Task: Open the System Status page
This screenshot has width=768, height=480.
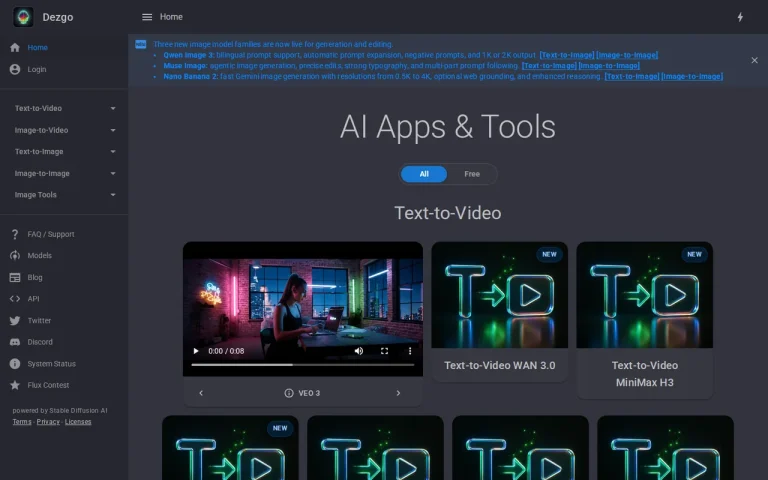Action: click(64, 363)
